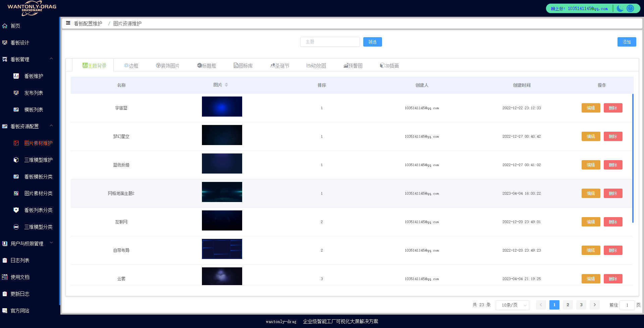Click the 模板列表 icon
The image size is (644, 328).
[x=16, y=110]
